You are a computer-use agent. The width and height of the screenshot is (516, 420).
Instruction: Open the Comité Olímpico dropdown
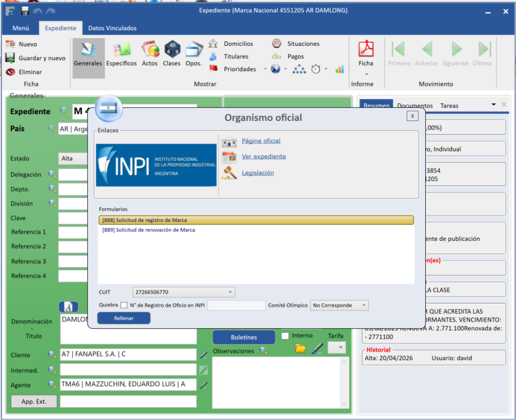[364, 305]
